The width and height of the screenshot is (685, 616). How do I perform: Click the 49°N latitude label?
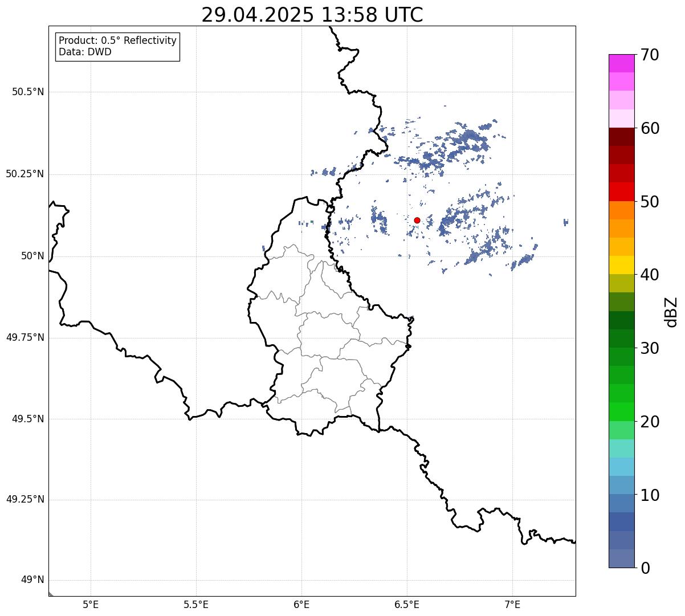tap(32, 580)
